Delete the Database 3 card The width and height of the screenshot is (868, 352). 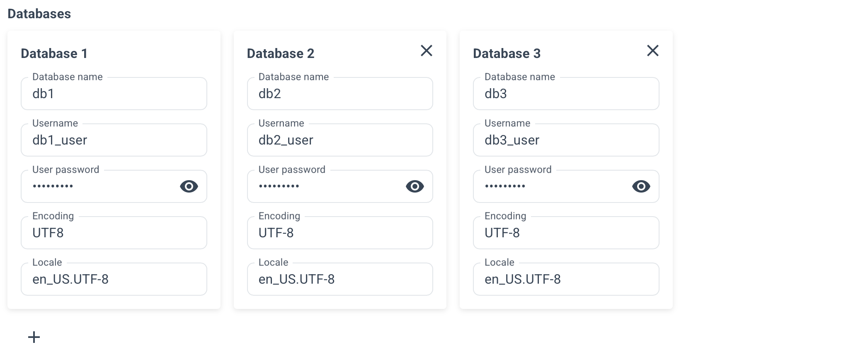tap(653, 51)
